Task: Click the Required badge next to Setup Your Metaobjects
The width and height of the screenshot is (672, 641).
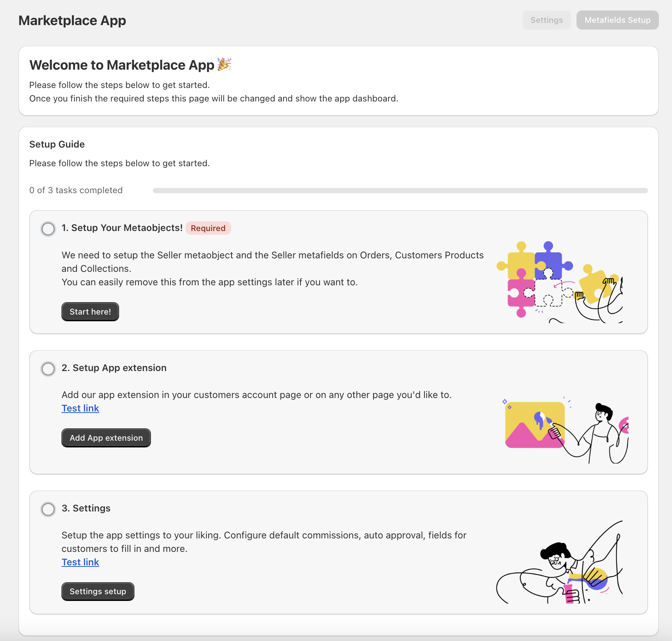Action: pyautogui.click(x=208, y=228)
